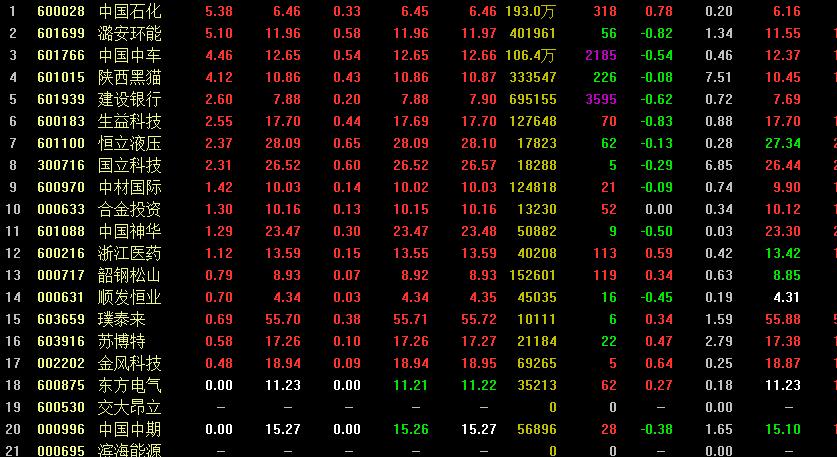Select stock name 中材国际
Viewport: 837px width, 457px height.
coord(129,187)
